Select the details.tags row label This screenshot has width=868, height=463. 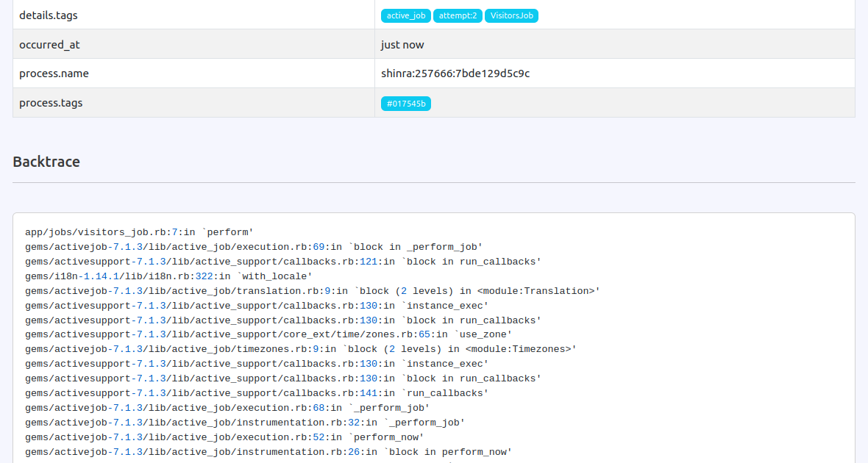(x=48, y=15)
